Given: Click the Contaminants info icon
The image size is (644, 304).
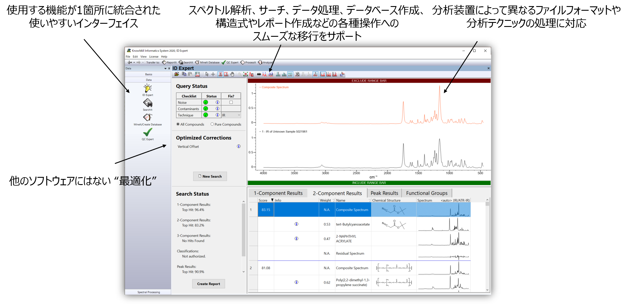Looking at the screenshot, I should [x=217, y=109].
